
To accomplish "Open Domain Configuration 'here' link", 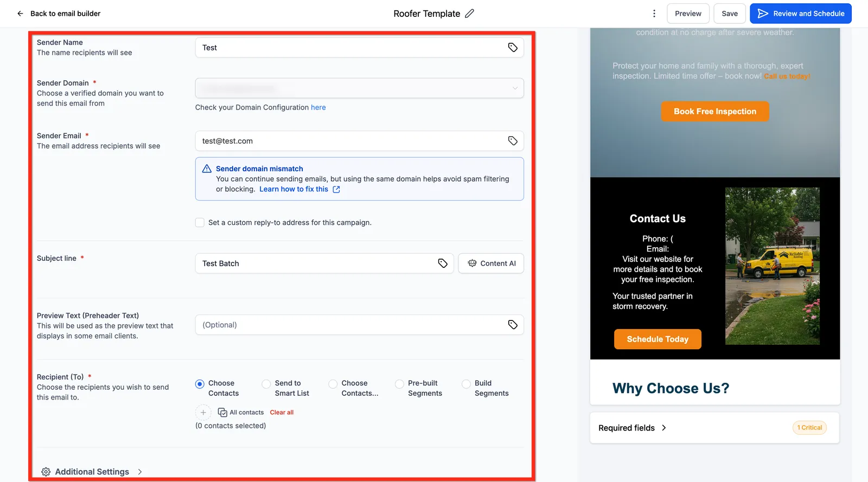I will [318, 107].
